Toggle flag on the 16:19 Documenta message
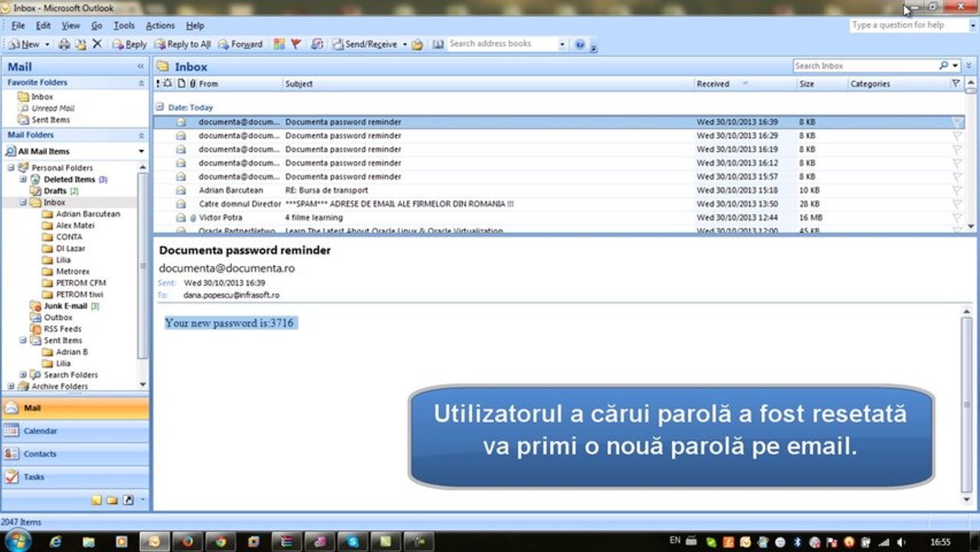 click(956, 149)
